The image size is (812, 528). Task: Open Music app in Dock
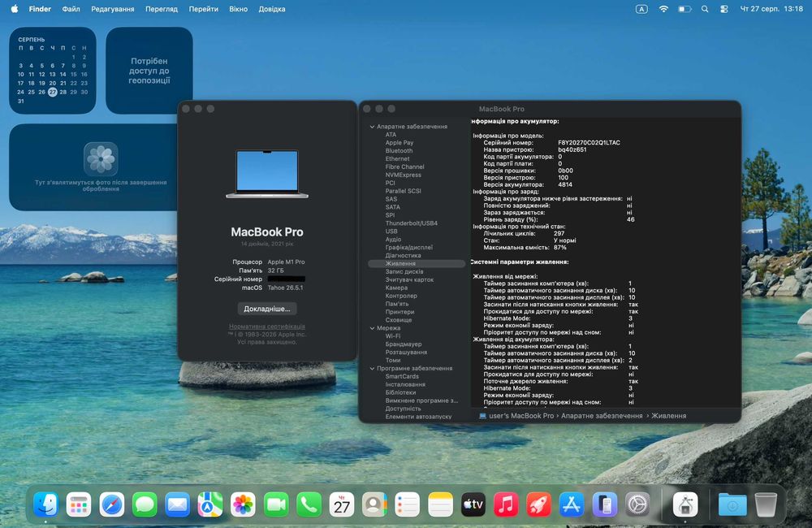coord(506,504)
